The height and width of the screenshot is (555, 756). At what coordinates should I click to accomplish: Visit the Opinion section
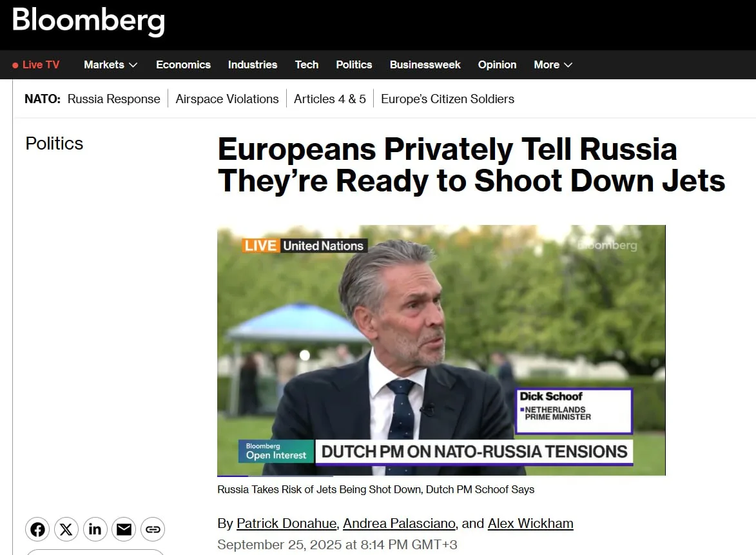(x=497, y=64)
